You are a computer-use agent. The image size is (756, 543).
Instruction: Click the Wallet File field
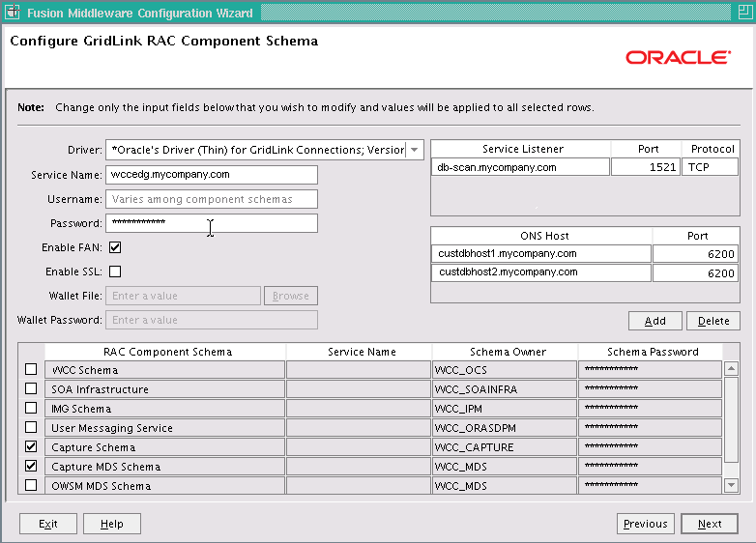coord(184,296)
